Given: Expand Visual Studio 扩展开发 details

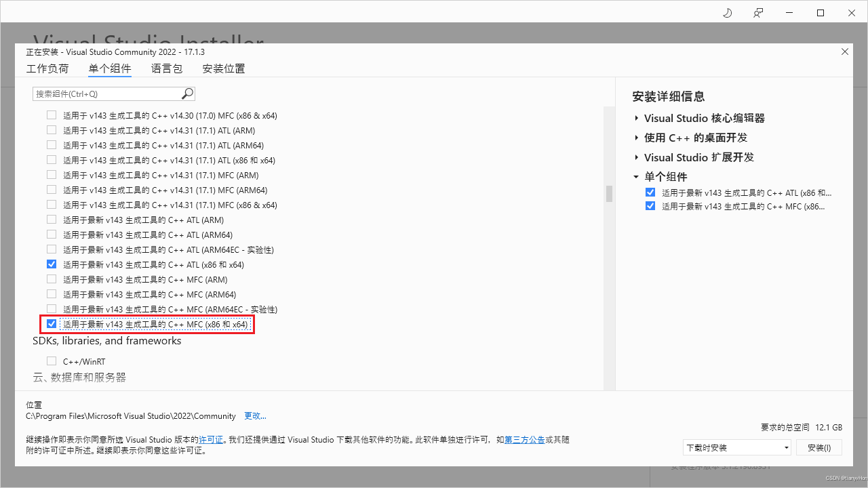Looking at the screenshot, I should [636, 157].
